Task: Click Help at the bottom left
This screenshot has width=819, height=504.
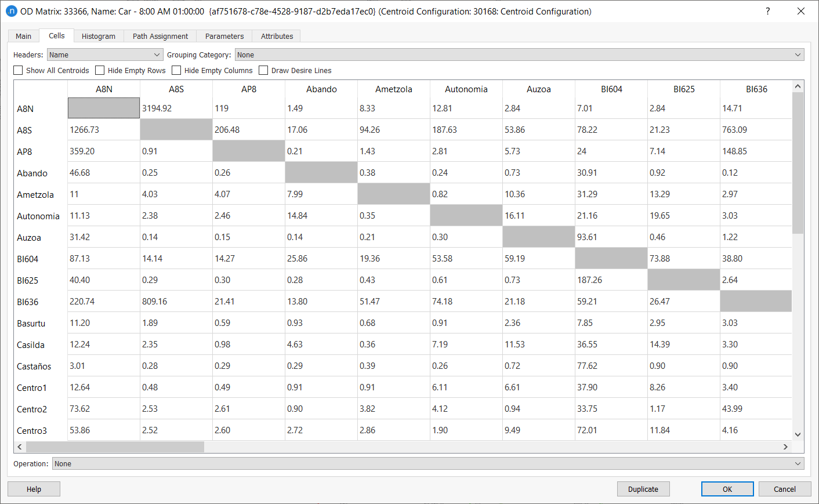Action: [33, 488]
